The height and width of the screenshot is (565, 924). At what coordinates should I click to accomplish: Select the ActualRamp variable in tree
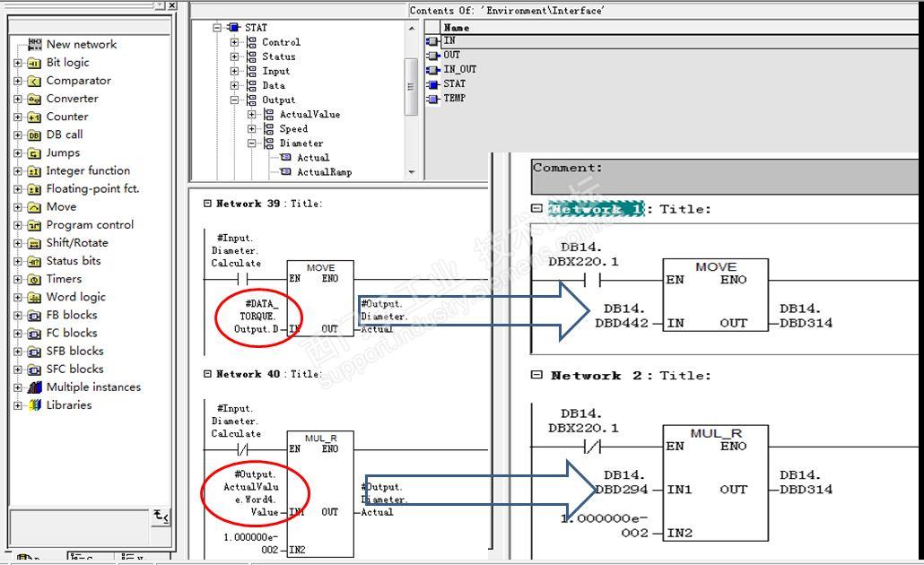pyautogui.click(x=324, y=172)
